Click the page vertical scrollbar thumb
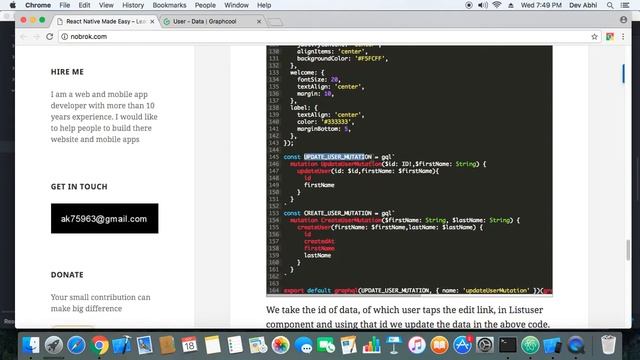 point(628,250)
